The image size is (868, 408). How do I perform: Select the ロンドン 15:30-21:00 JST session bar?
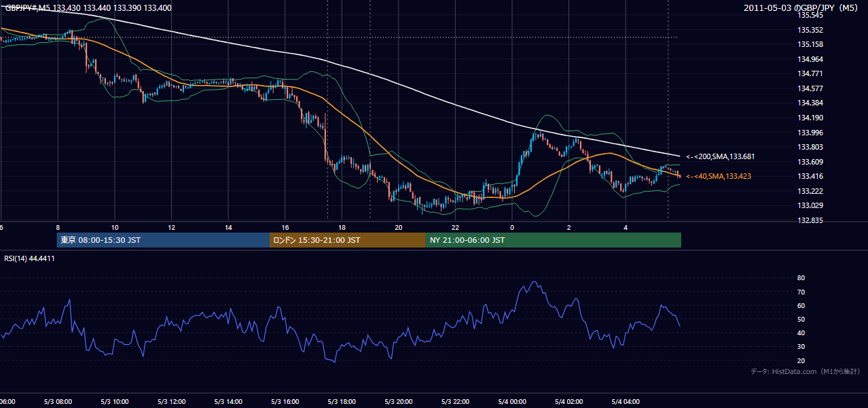tap(348, 240)
